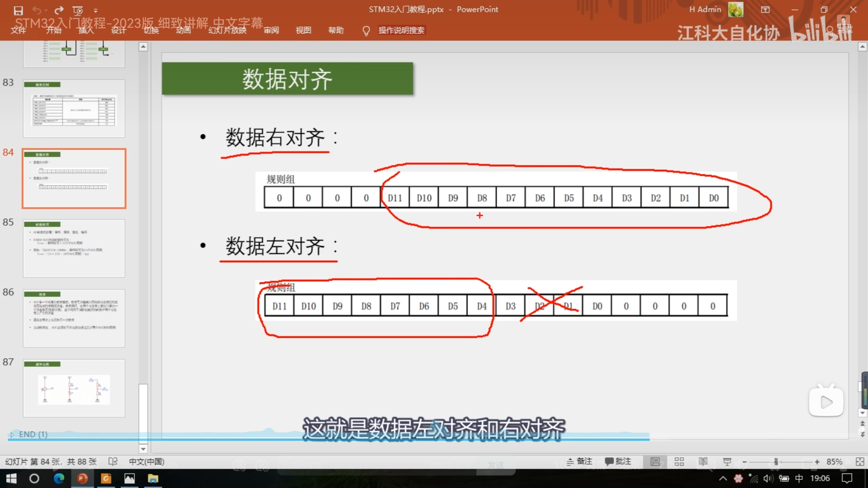Screen dimensions: 868x488
Task: Open the Undo history dropdown arrow
Action: [46, 11]
